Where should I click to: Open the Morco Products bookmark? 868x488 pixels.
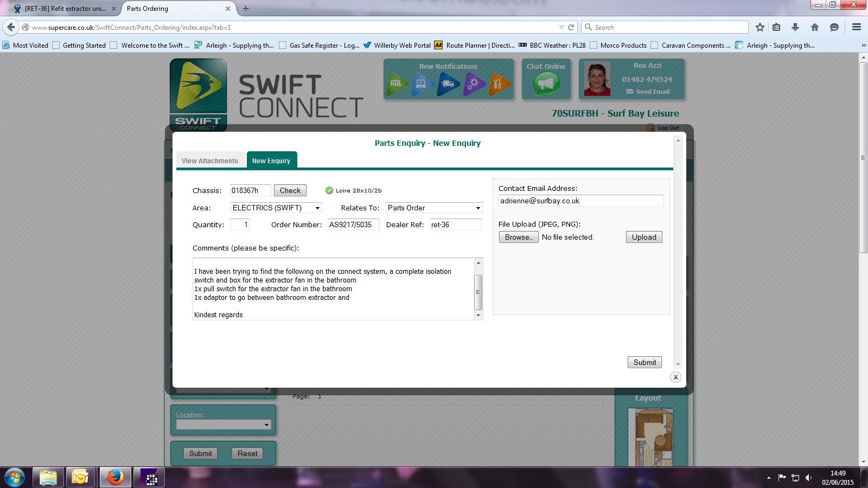coord(618,46)
